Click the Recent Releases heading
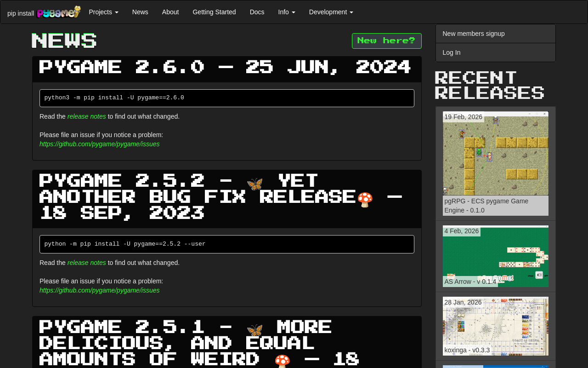This screenshot has height=368, width=588. pos(490,85)
